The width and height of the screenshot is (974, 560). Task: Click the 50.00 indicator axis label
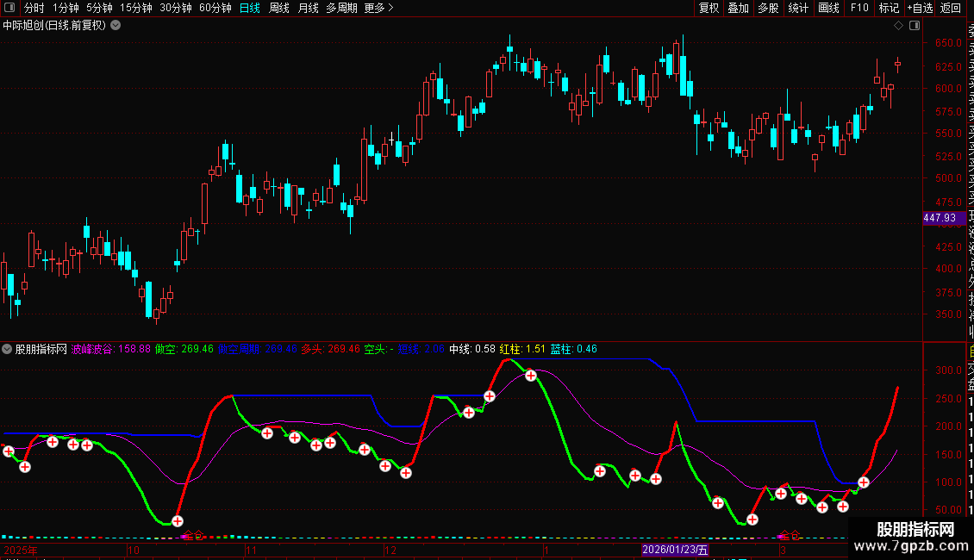948,510
